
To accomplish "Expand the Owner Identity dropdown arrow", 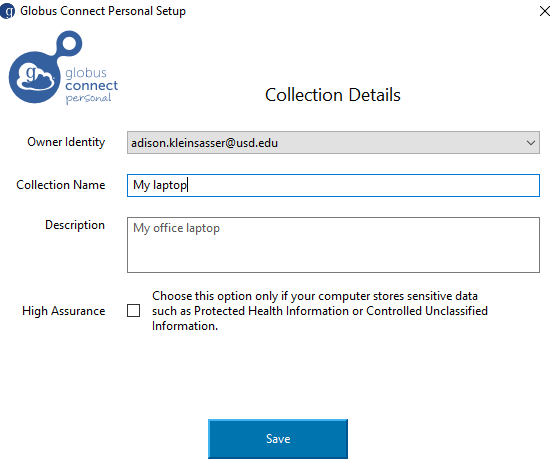I will click(x=530, y=143).
